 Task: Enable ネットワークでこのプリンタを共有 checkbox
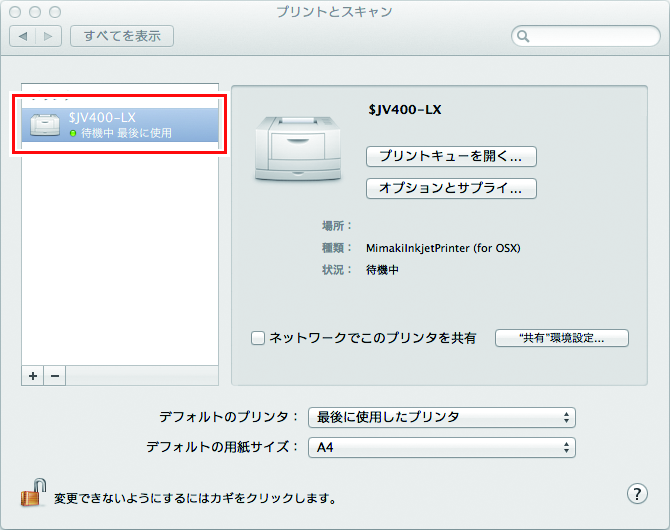click(258, 338)
